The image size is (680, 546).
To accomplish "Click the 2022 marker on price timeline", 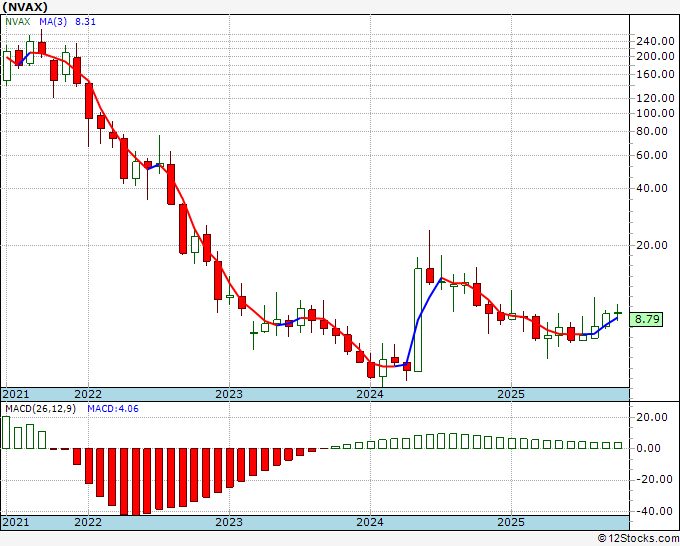I will (x=88, y=394).
